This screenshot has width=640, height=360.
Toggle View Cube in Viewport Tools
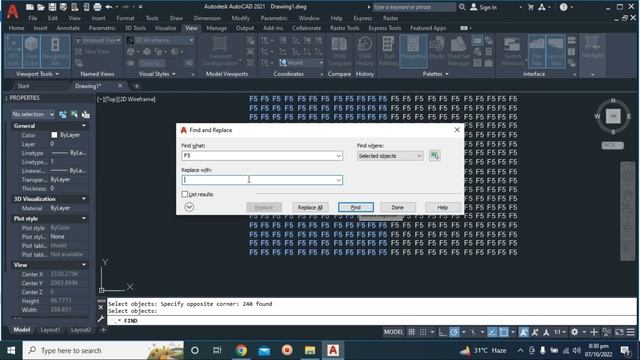click(31, 51)
